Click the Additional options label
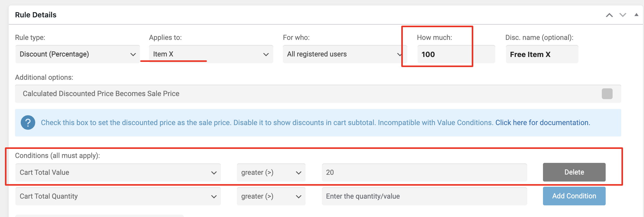The image size is (644, 217). click(44, 77)
